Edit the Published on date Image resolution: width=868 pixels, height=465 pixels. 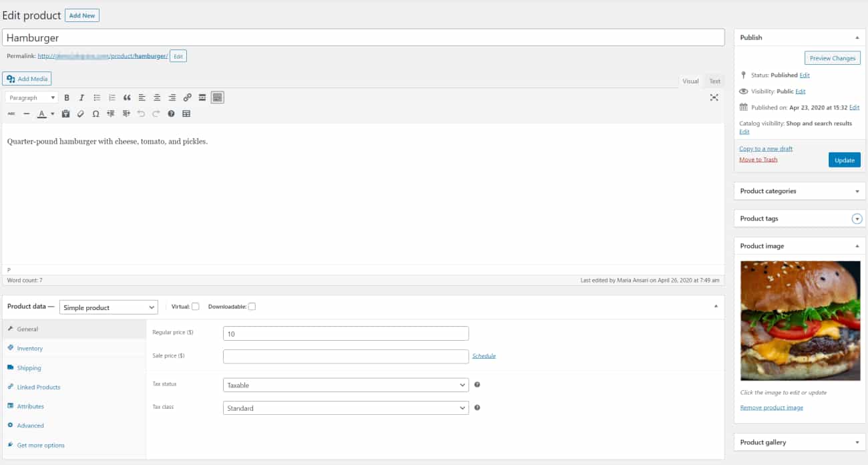coord(854,108)
